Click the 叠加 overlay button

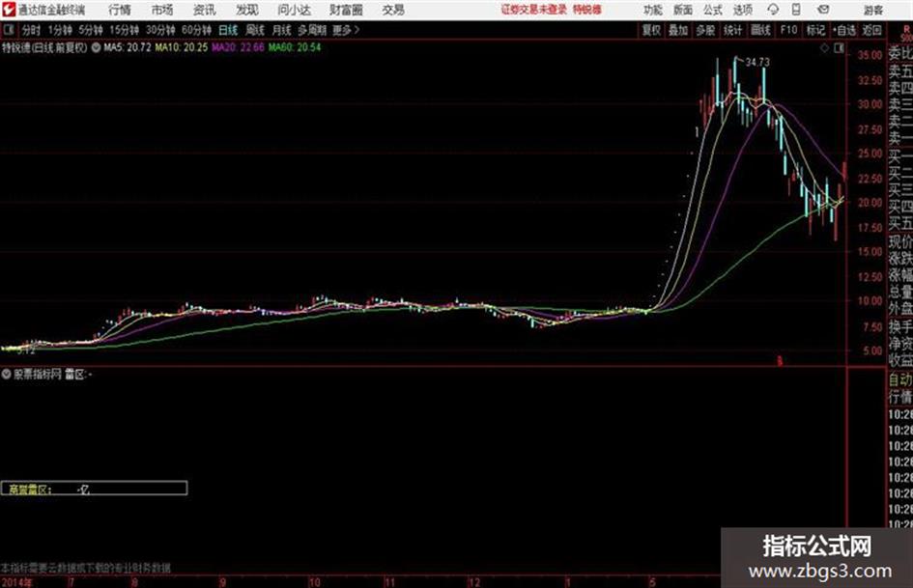[678, 30]
